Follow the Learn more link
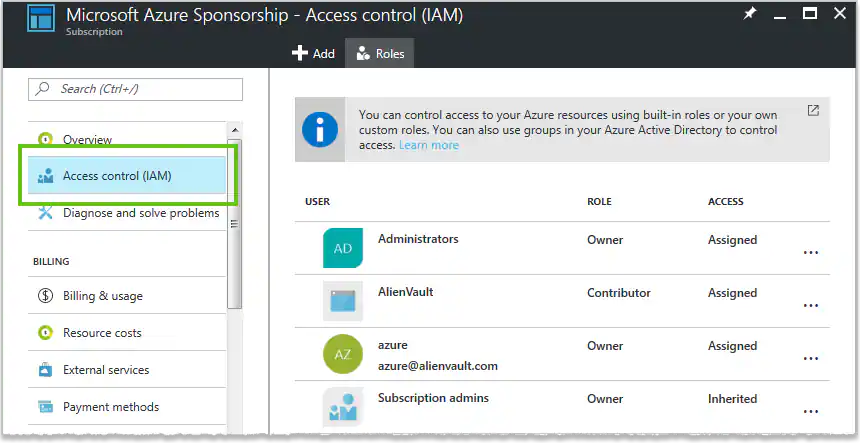Viewport: 860px width, 443px height. point(428,145)
